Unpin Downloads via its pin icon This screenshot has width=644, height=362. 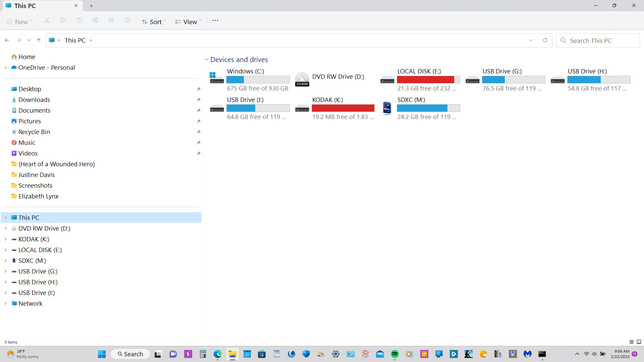(x=199, y=100)
